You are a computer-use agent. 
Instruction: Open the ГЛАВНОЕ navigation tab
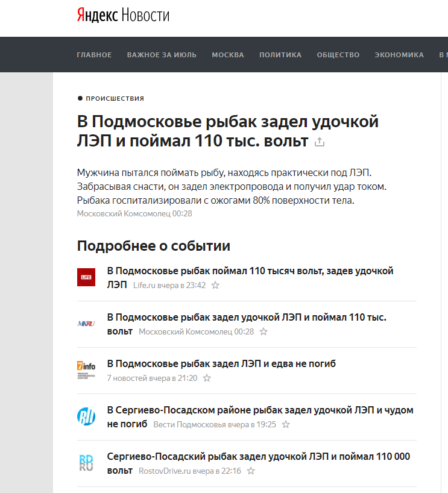tap(94, 55)
